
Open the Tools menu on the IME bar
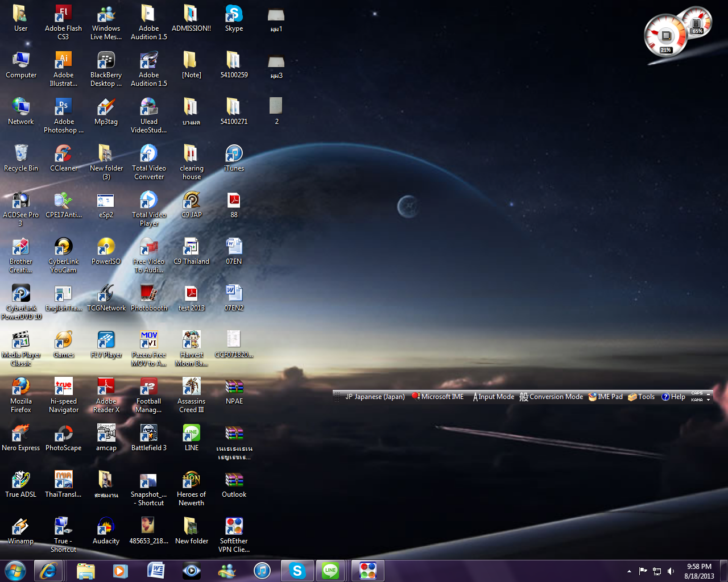coord(641,397)
